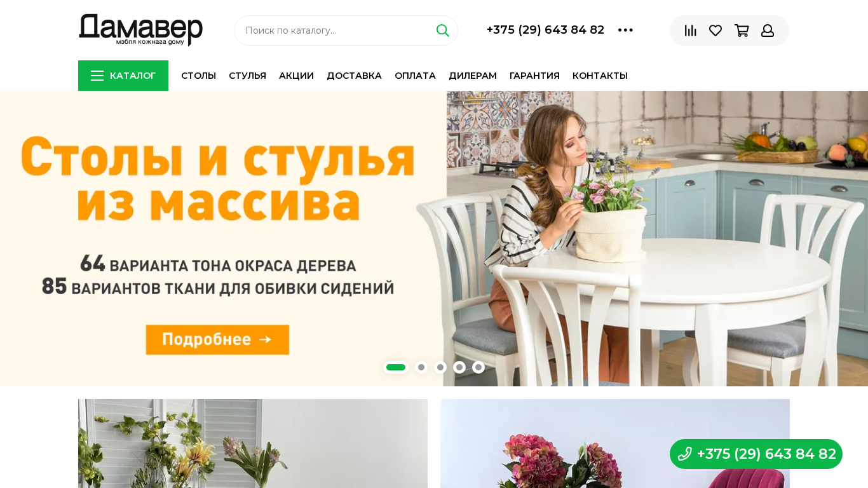Open the product comparison icon

[690, 30]
